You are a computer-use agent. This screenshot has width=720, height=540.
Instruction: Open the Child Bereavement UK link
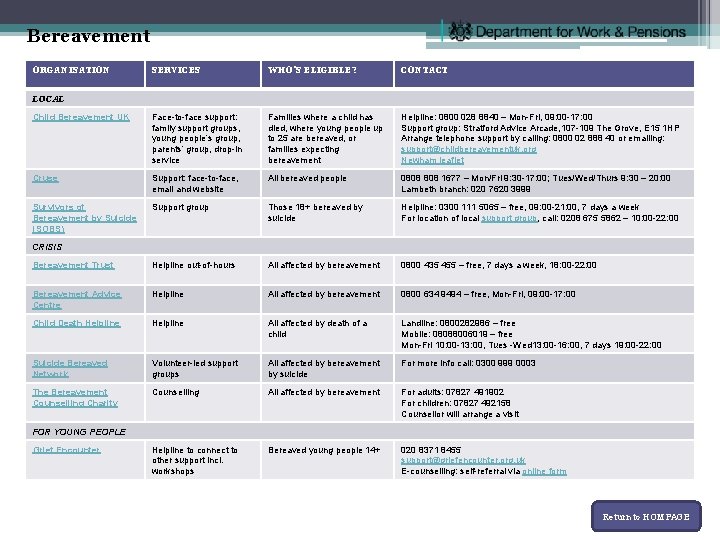pos(81,117)
